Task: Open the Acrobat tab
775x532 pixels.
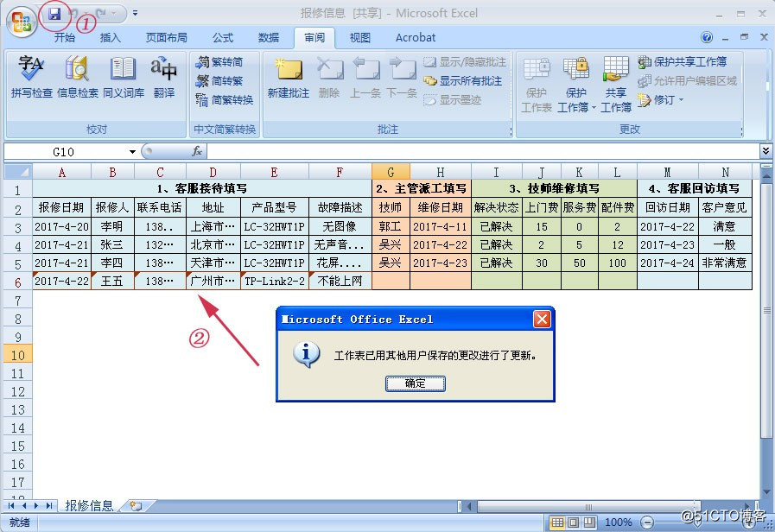Action: click(416, 37)
